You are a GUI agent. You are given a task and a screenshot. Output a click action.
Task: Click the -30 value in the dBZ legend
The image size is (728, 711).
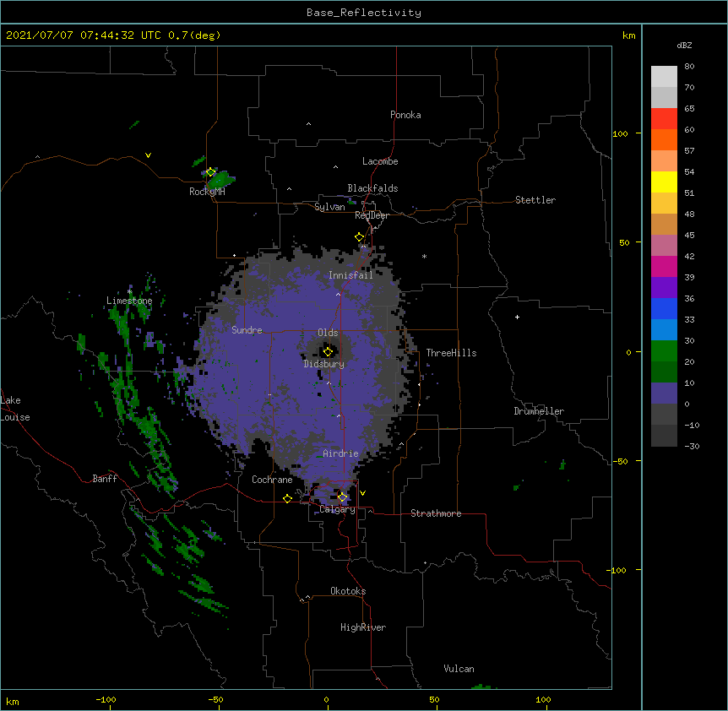coord(692,446)
